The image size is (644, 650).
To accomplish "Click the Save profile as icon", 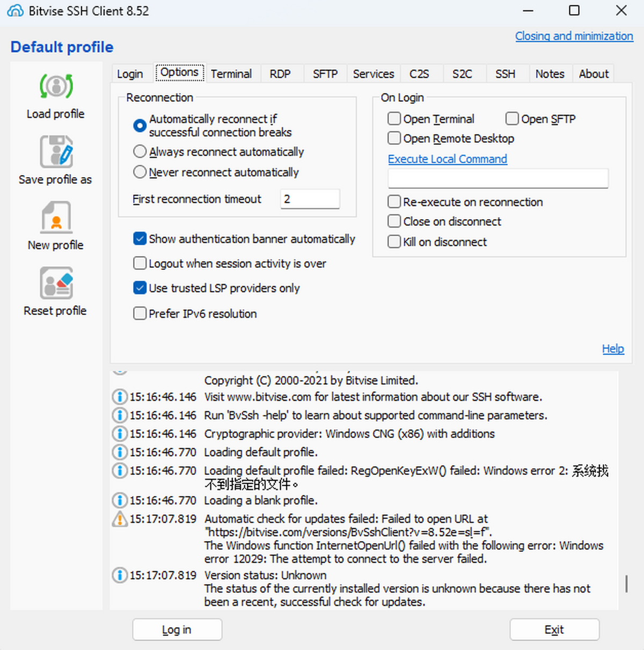I will pos(56,152).
